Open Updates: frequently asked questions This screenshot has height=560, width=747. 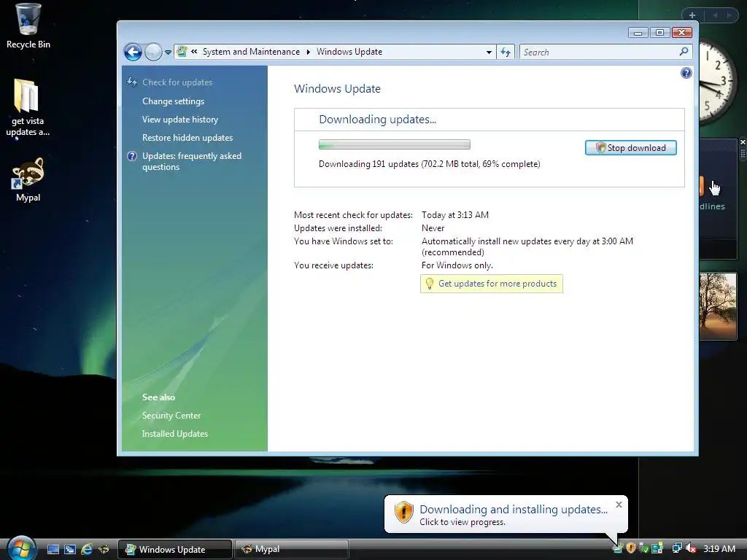192,161
